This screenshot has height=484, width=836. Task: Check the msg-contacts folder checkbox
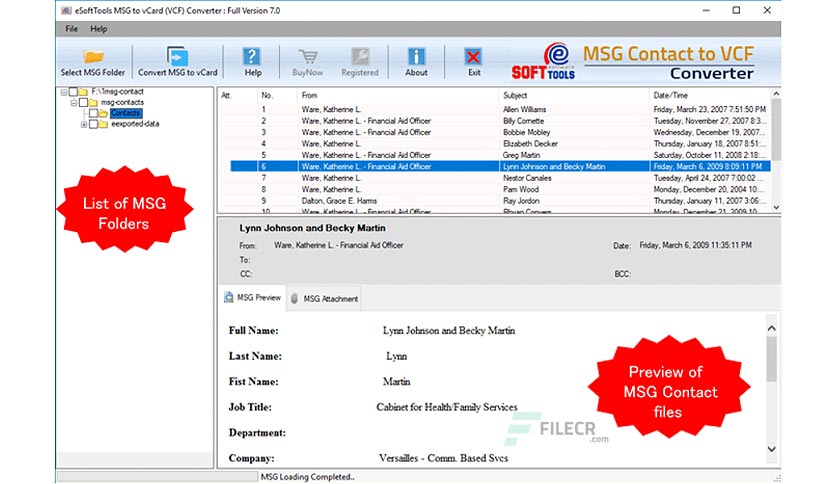[x=83, y=102]
